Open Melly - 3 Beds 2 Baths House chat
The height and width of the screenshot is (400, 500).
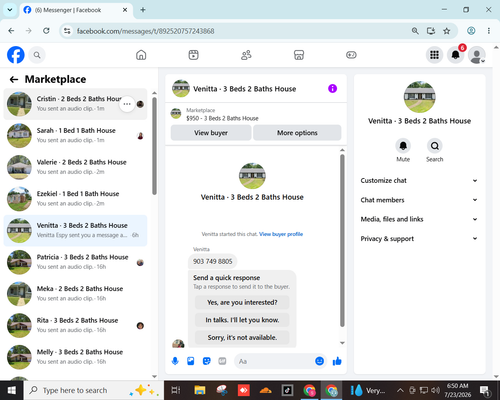click(x=75, y=357)
